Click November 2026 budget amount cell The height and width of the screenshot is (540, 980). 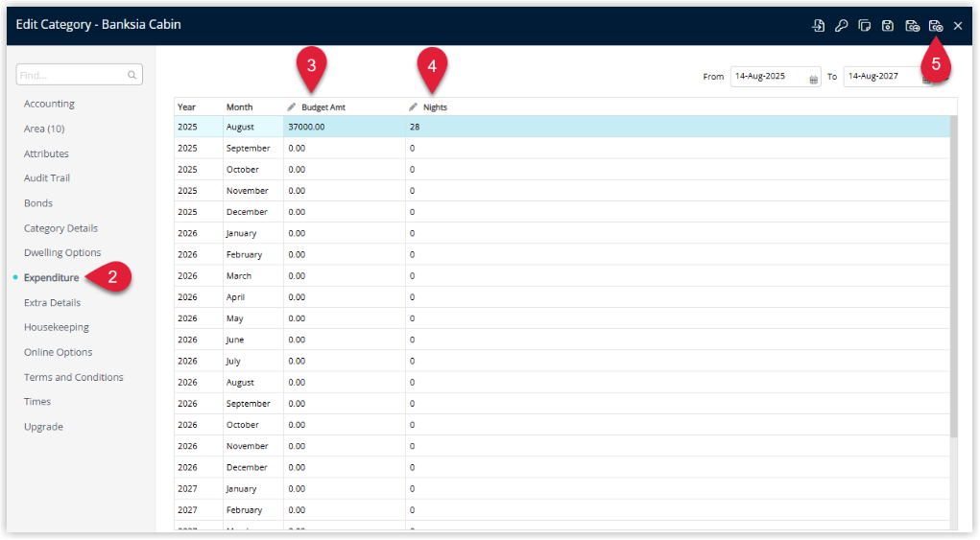point(345,446)
